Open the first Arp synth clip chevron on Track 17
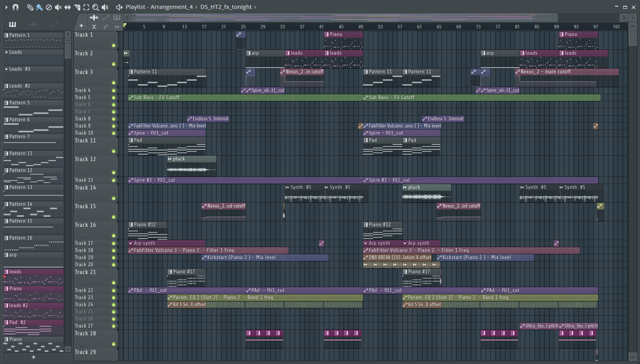Viewport: 640px width, 364px height. coord(131,243)
